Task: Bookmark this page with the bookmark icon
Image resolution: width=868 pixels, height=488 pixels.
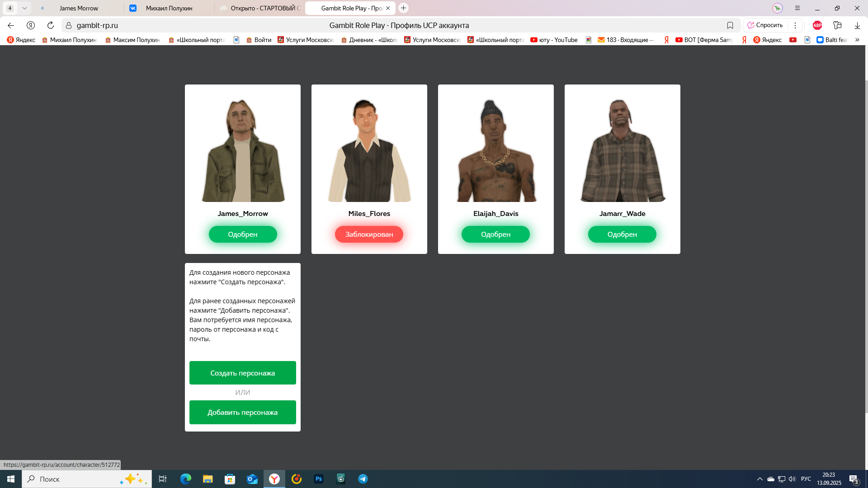Action: point(730,25)
